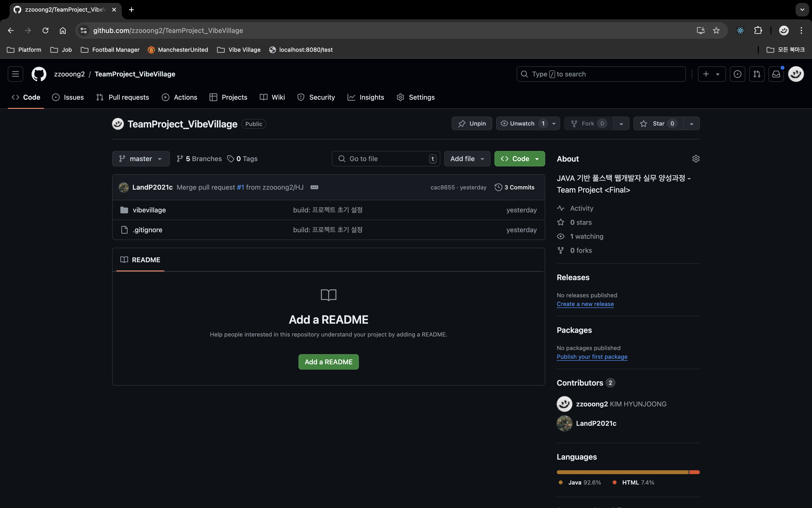This screenshot has width=812, height=508.
Task: Open the Issues shortcut icon in header
Action: (x=737, y=74)
